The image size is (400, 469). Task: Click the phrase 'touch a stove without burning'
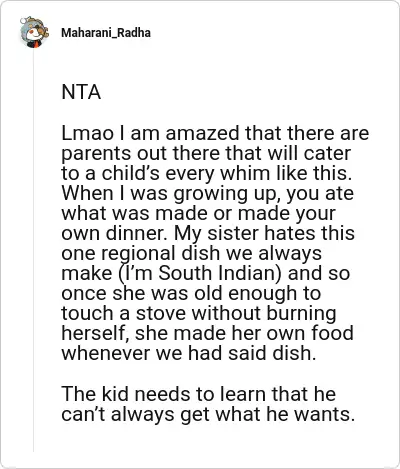coord(199,313)
